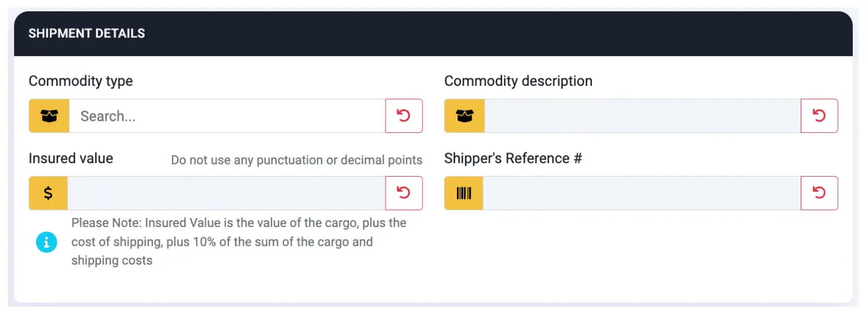Click the Insured value label
This screenshot has width=868, height=314.
[x=71, y=158]
